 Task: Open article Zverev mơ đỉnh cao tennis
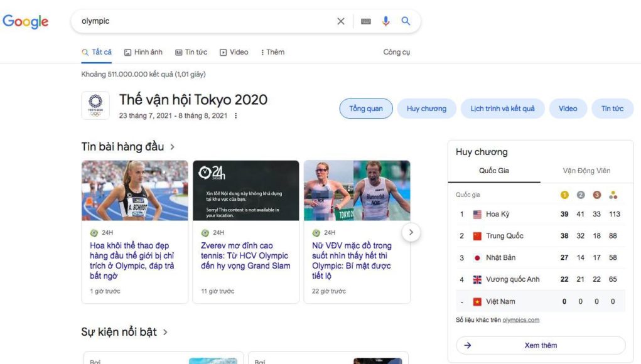pos(245,255)
